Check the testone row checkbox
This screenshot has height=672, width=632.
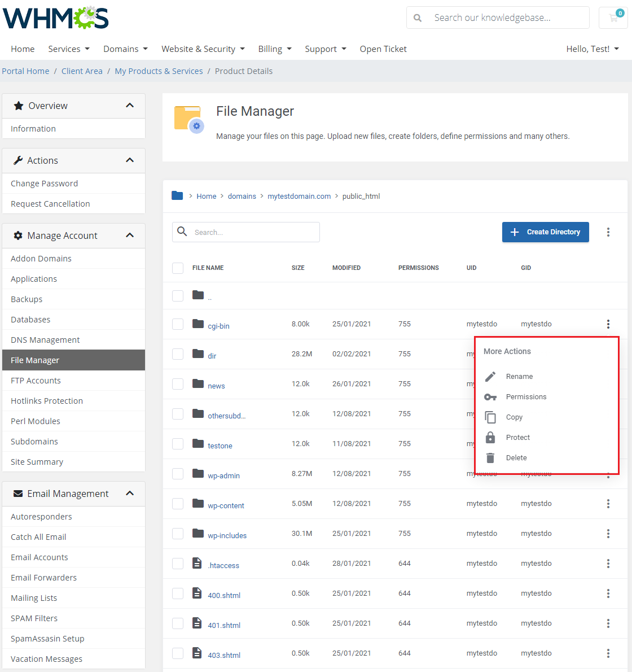pos(178,443)
